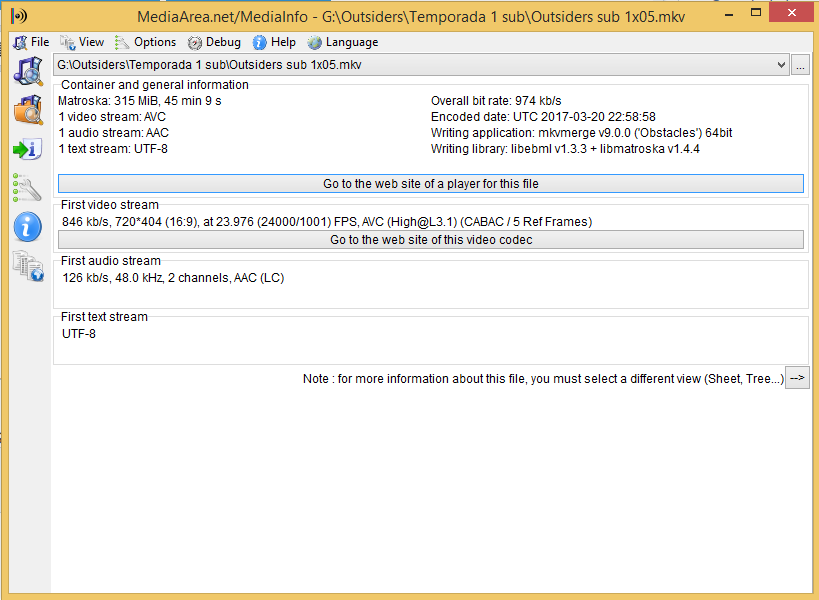Open the File menu
Screen dimensions: 819x600
coord(31,42)
